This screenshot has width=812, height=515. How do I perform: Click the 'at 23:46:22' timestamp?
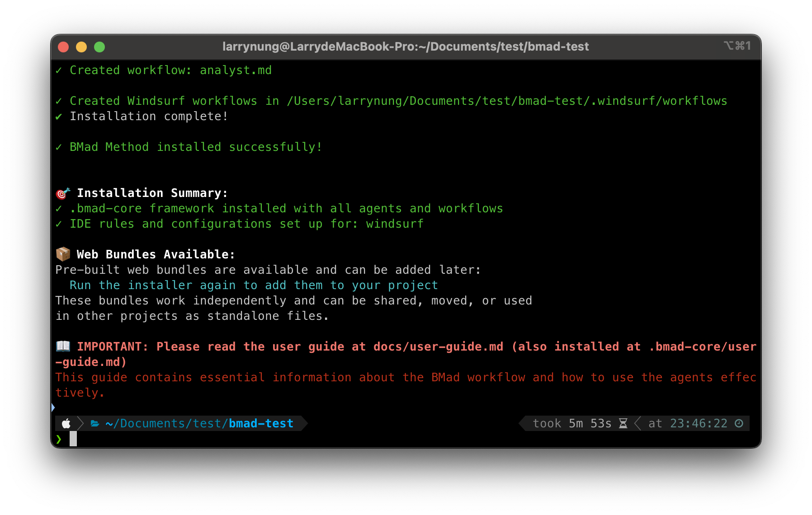coord(688,423)
